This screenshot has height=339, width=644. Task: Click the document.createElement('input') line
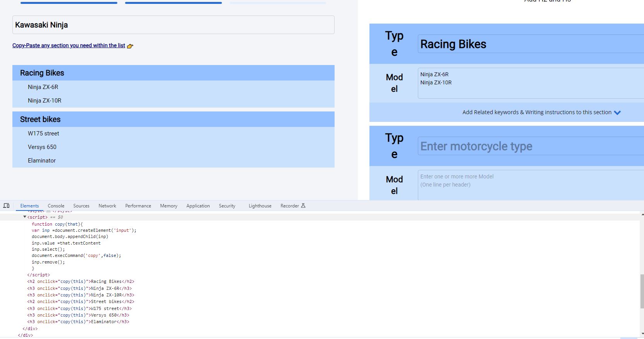pyautogui.click(x=84, y=230)
